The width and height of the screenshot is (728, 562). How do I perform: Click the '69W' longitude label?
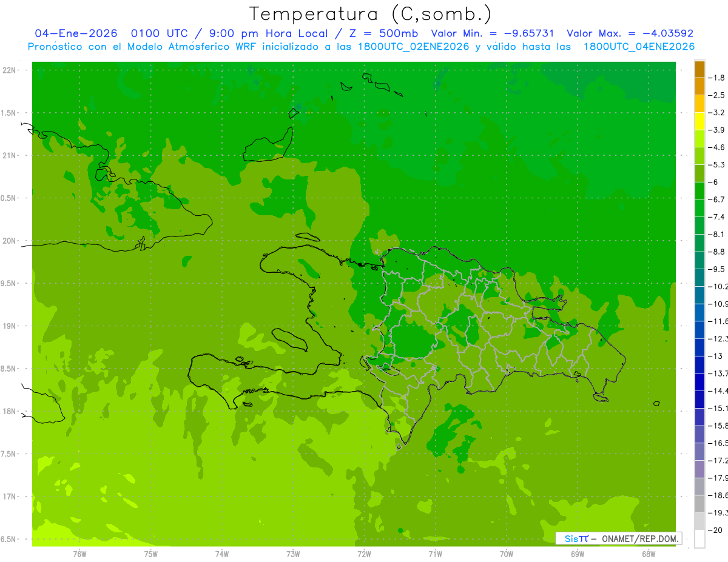point(578,554)
